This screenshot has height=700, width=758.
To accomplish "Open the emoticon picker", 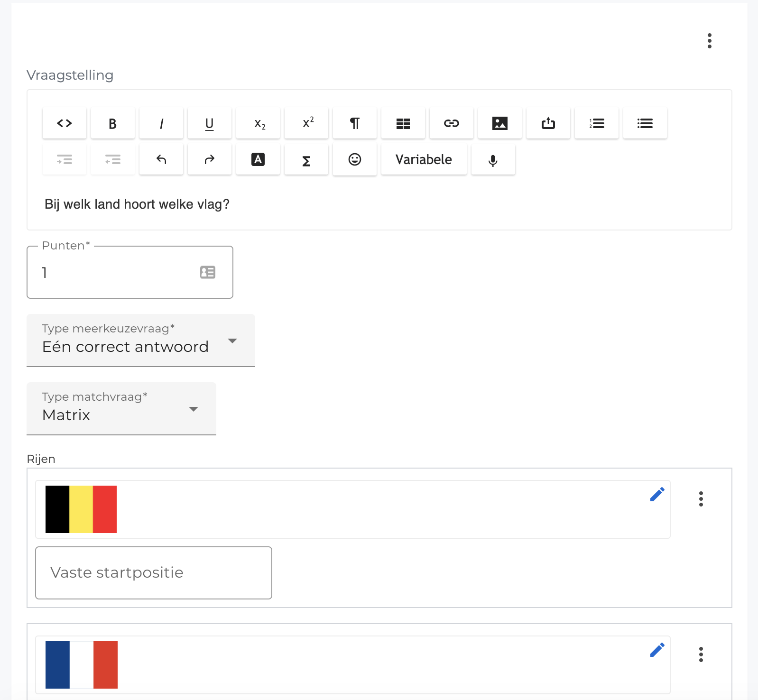I will click(x=355, y=159).
